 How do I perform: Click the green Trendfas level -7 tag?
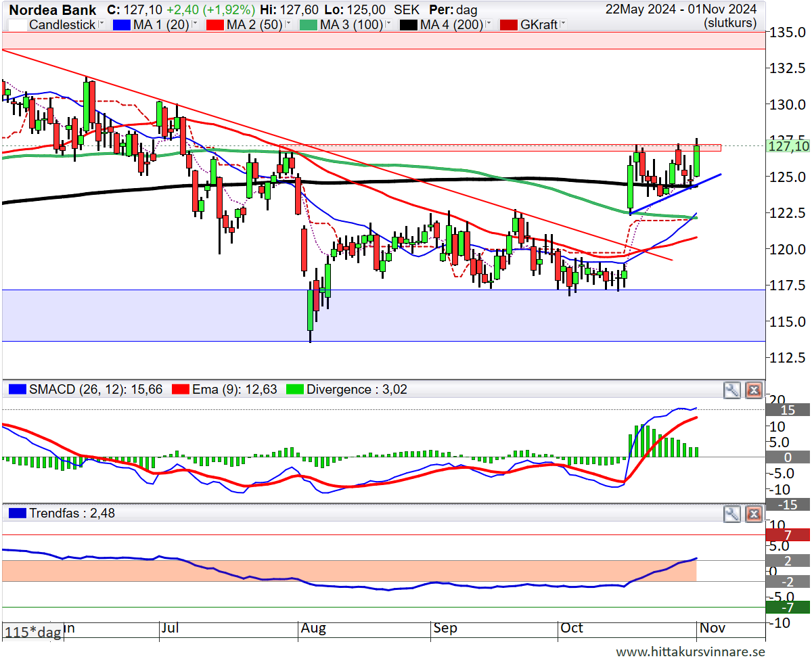tap(788, 608)
